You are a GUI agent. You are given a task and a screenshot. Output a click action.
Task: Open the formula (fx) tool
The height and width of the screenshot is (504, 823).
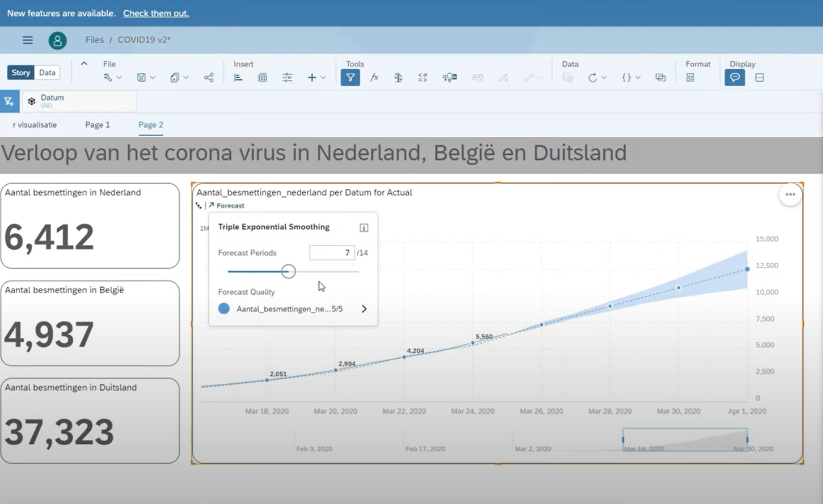click(374, 78)
